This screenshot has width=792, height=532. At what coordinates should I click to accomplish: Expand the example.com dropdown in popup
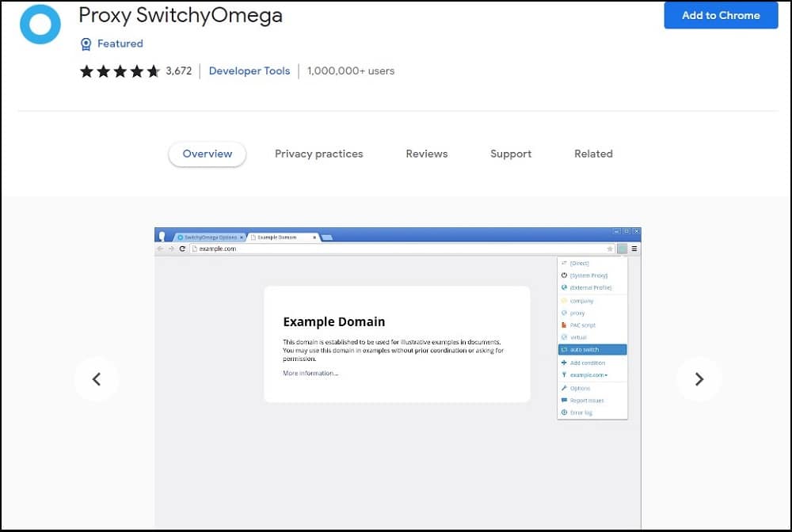pyautogui.click(x=592, y=375)
